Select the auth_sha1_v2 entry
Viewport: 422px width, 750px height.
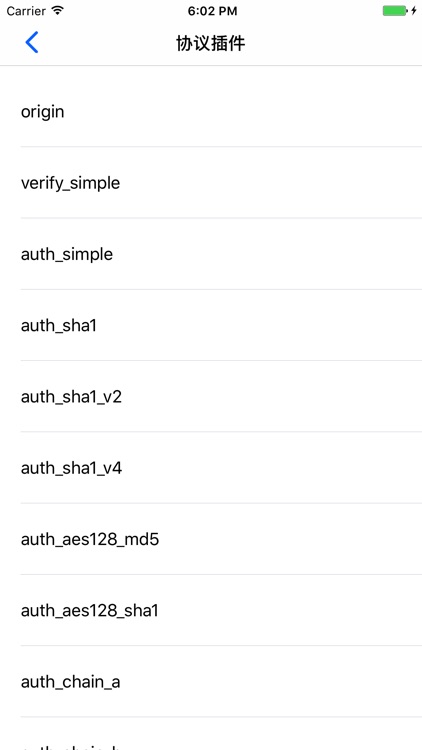tap(211, 397)
